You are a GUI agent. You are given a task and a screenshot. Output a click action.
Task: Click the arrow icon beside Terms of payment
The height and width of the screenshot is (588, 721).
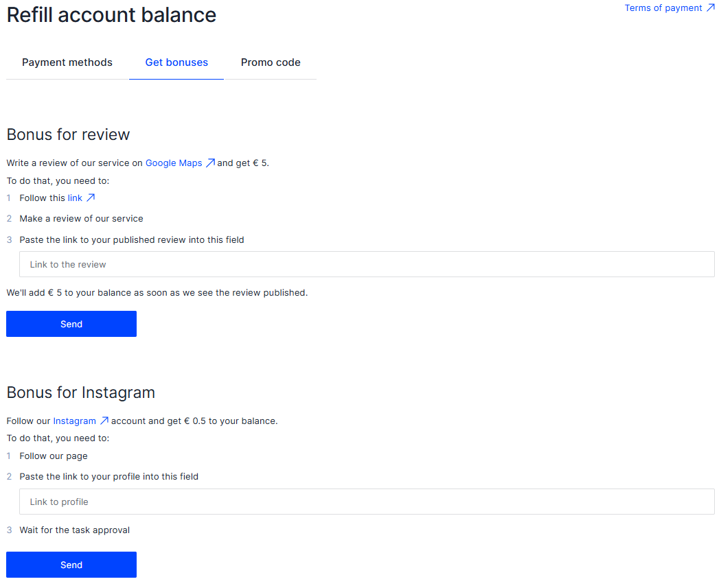tap(711, 8)
